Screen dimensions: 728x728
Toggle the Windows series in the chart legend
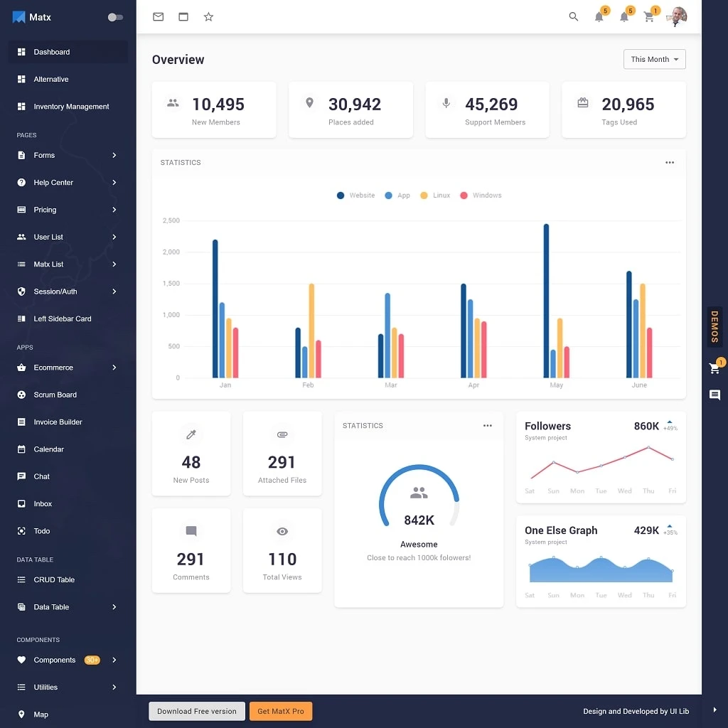point(481,195)
